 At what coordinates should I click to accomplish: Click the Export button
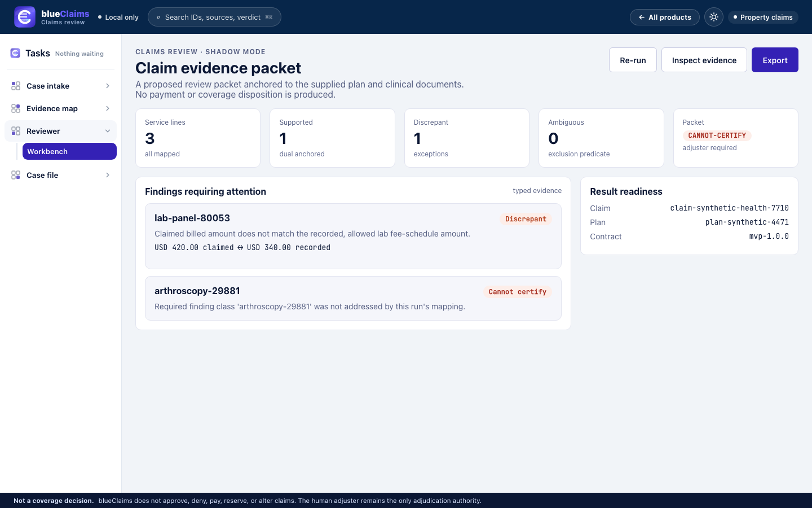(x=775, y=60)
